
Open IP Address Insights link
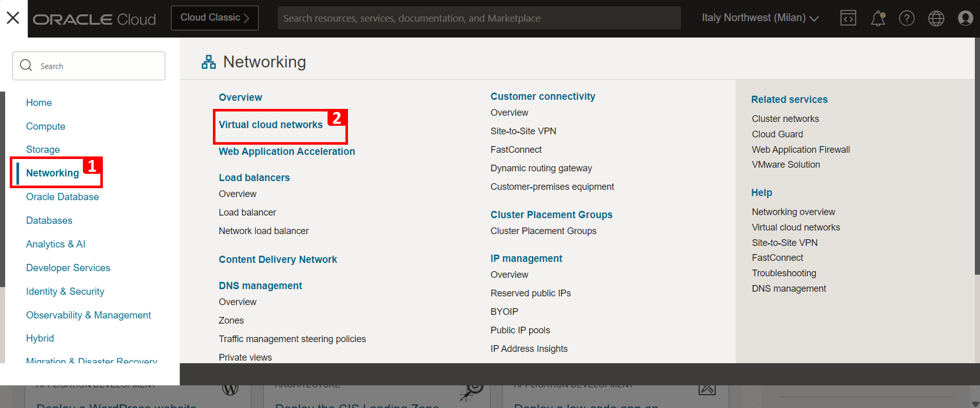pyautogui.click(x=529, y=349)
